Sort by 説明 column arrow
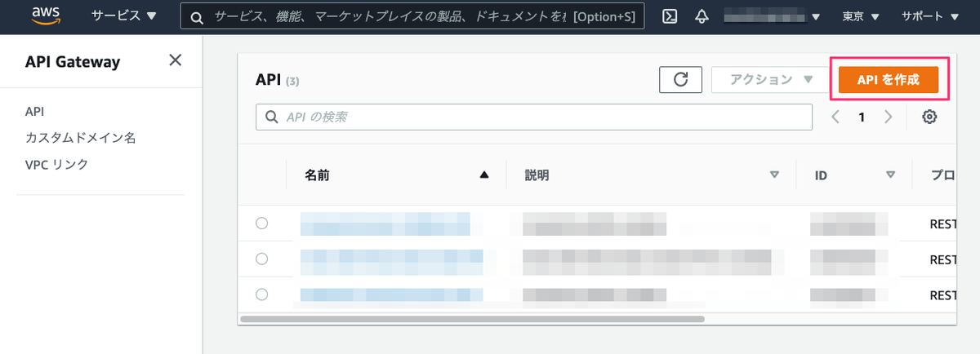 coord(774,175)
